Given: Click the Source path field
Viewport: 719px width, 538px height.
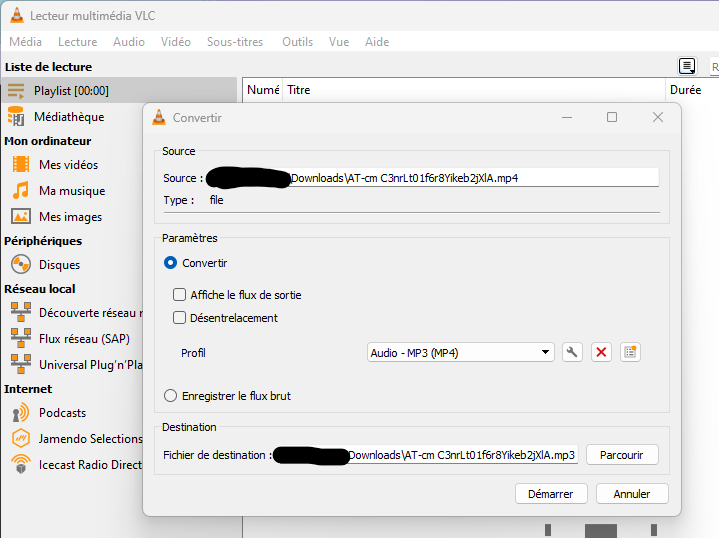Looking at the screenshot, I should (x=433, y=177).
